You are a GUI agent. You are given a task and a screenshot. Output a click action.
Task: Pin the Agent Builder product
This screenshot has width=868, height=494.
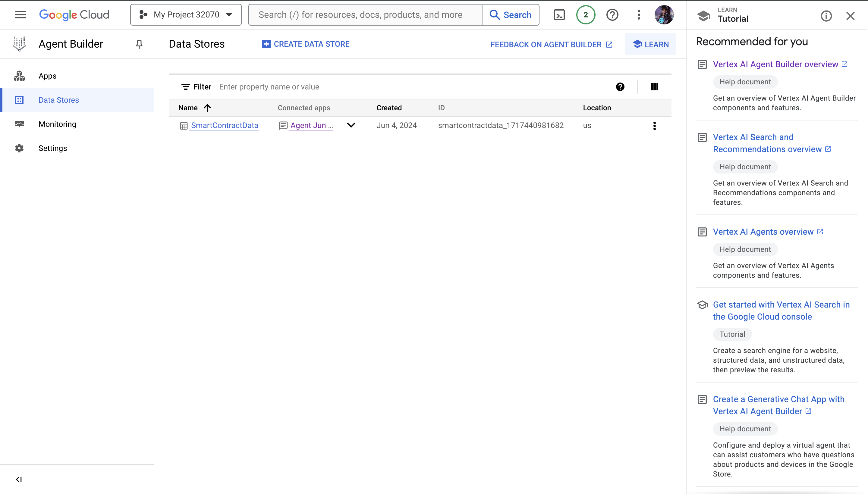point(139,44)
